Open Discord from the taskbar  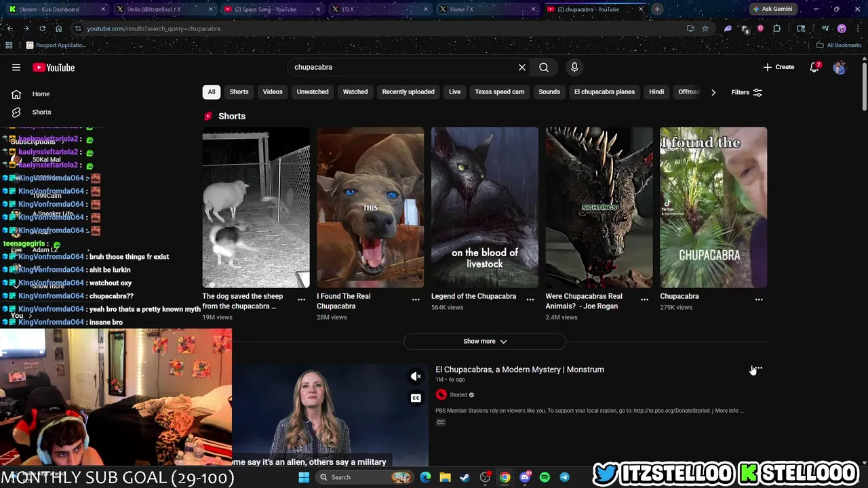pyautogui.click(x=525, y=477)
